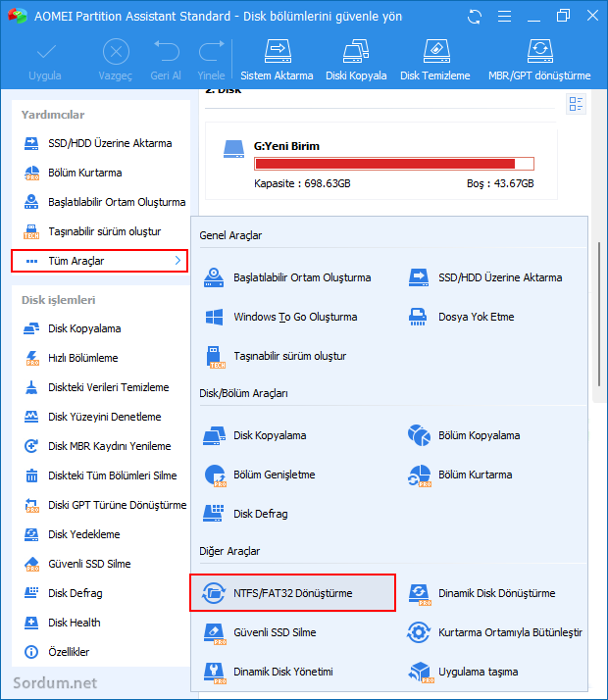The image size is (608, 700).
Task: Click the refresh icon in title bar
Action: [474, 17]
